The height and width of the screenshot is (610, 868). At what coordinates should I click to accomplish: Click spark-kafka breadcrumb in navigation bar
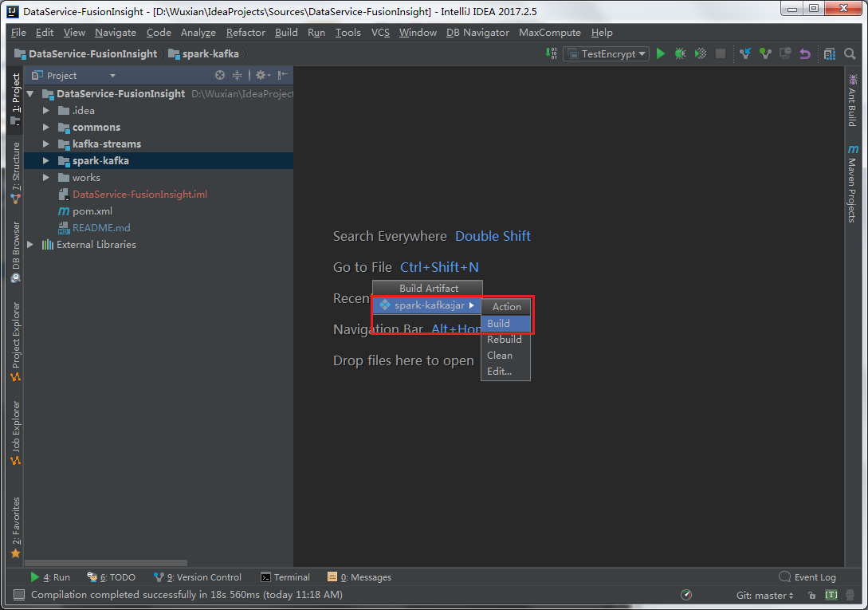(204, 53)
